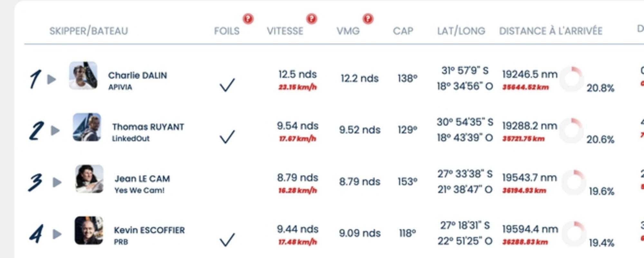
Task: Click the 20.8% progress ring
Action: point(572,79)
